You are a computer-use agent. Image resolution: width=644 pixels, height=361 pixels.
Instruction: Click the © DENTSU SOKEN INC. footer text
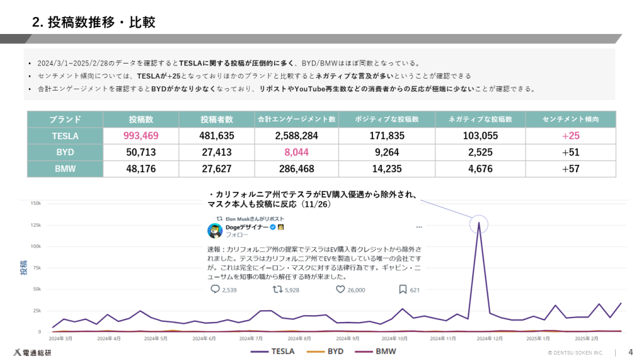[x=575, y=353]
